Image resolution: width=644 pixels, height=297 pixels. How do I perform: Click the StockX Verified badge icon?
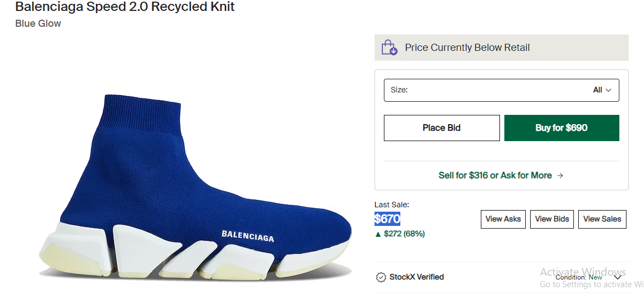tap(381, 277)
